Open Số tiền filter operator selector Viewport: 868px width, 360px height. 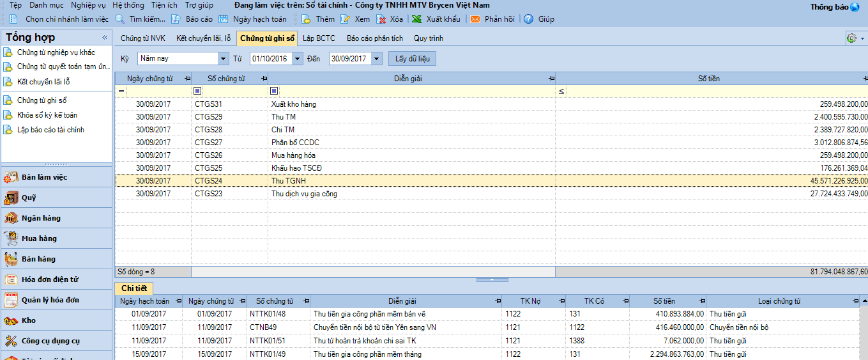561,91
